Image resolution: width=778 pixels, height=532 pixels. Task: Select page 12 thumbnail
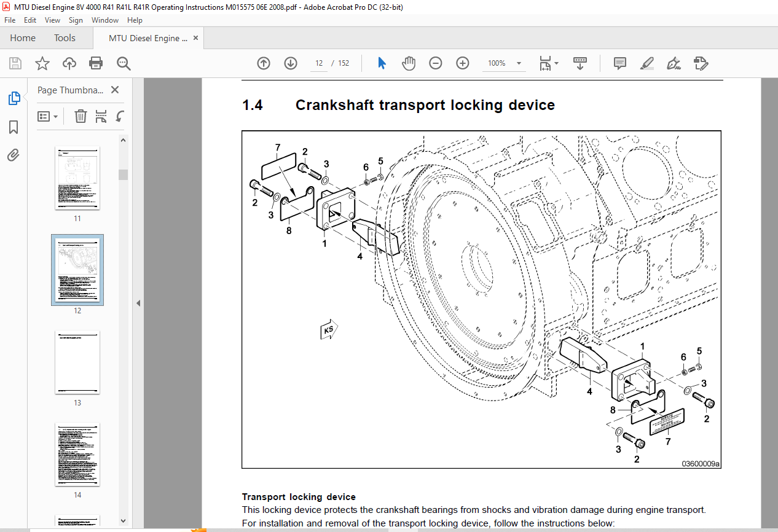coord(77,270)
